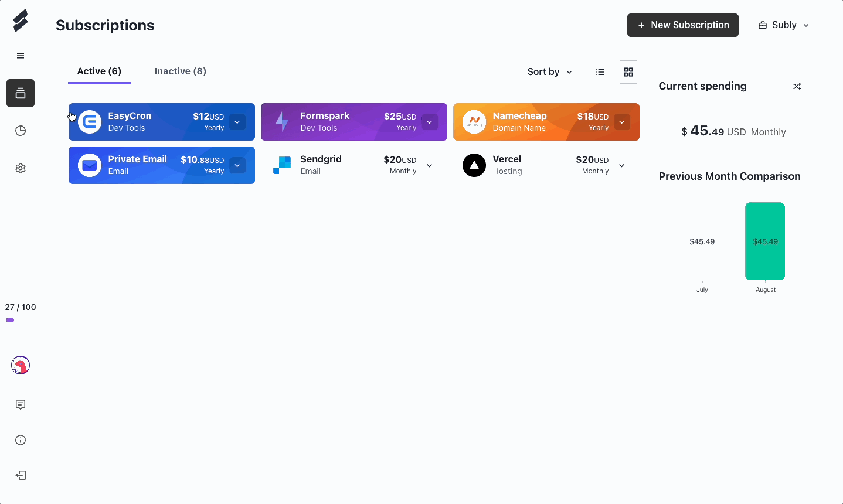843x504 pixels.
Task: Click the logout sidebar icon
Action: coord(21,475)
